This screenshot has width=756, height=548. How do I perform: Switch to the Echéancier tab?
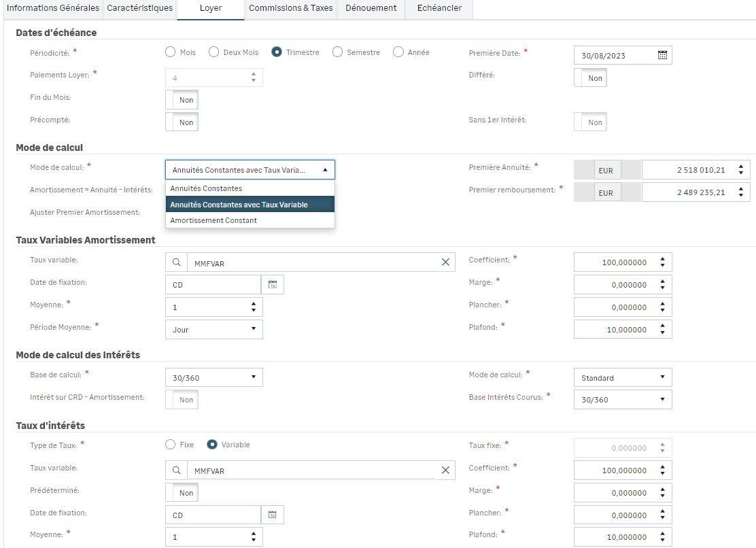(439, 8)
